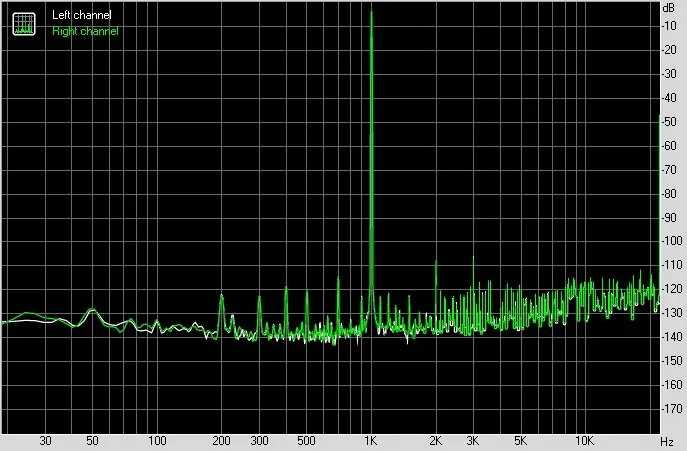Click the 2K frequency axis label
Image resolution: width=687 pixels, height=451 pixels.
(435, 440)
